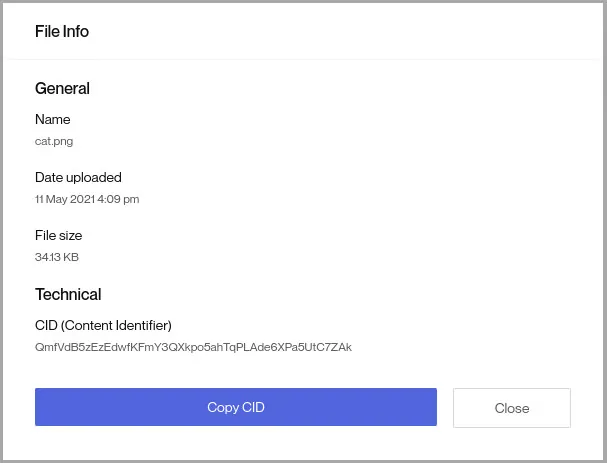Click blank area right of Technical heading

[x=350, y=295]
